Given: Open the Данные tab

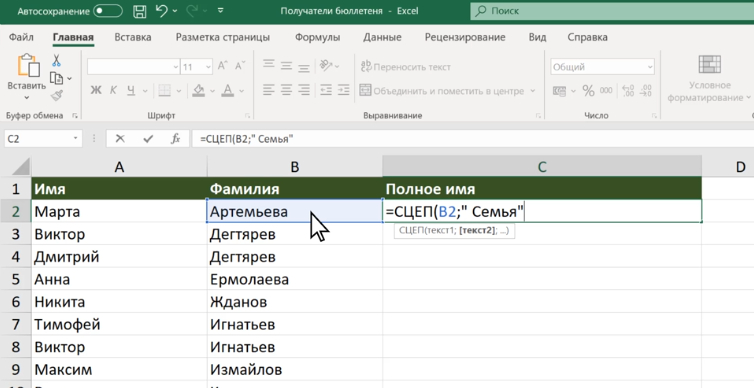Looking at the screenshot, I should (x=382, y=37).
